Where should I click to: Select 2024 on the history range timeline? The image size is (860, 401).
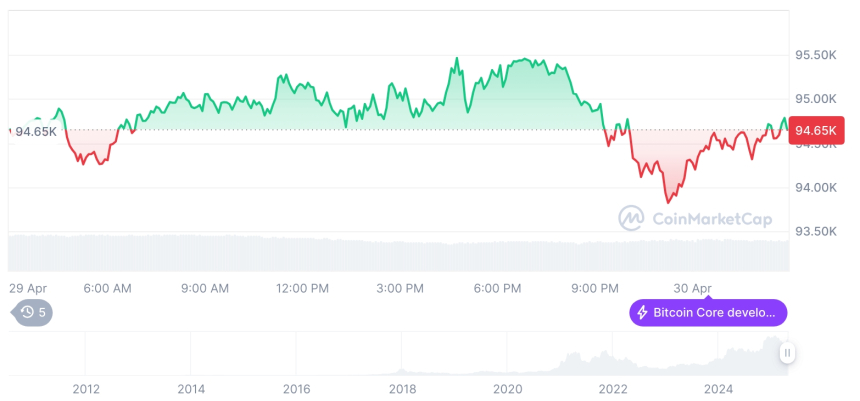[x=718, y=389]
